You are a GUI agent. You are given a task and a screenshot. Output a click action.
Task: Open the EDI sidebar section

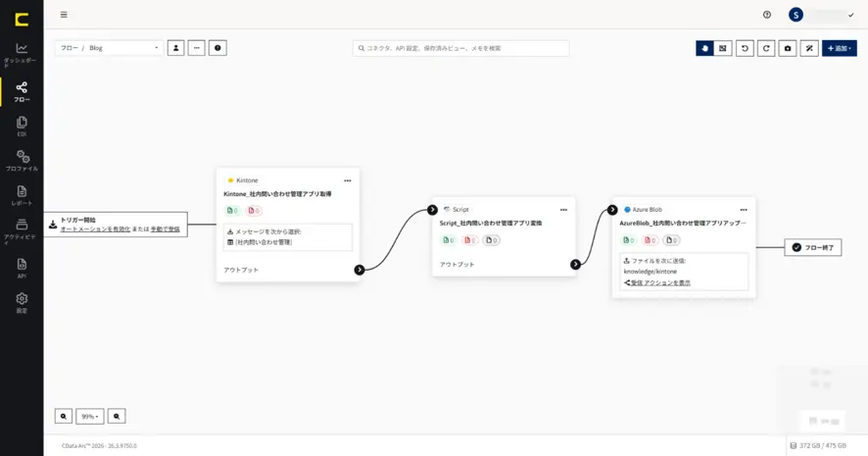coord(22,127)
